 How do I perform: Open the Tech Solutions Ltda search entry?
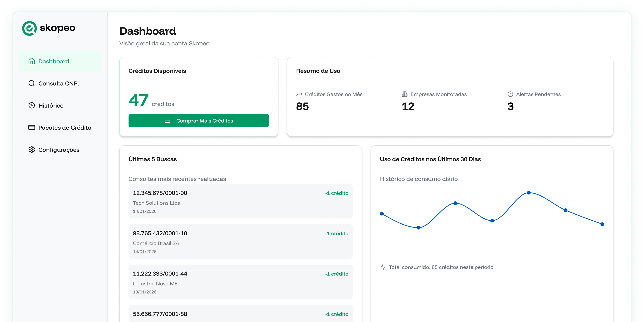pyautogui.click(x=240, y=201)
